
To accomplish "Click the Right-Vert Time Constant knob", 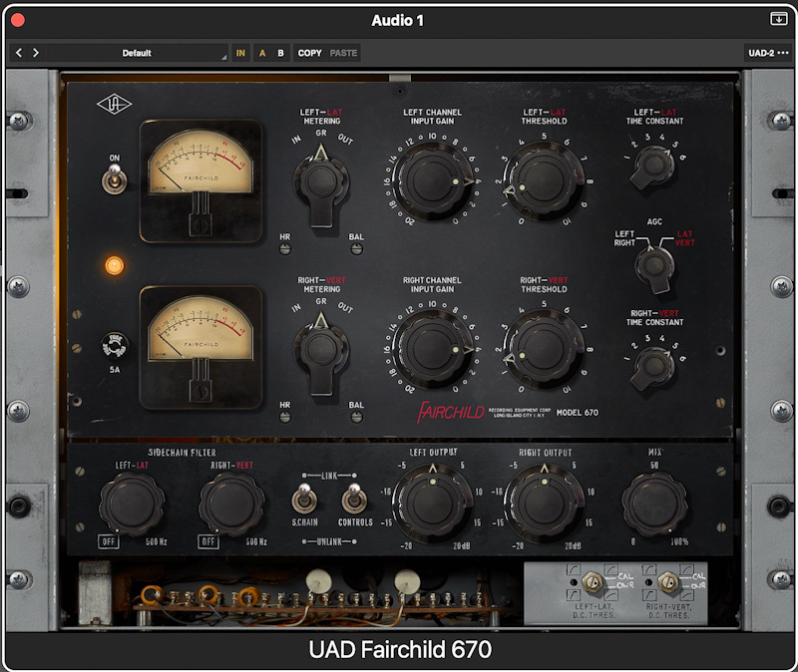I will point(654,367).
